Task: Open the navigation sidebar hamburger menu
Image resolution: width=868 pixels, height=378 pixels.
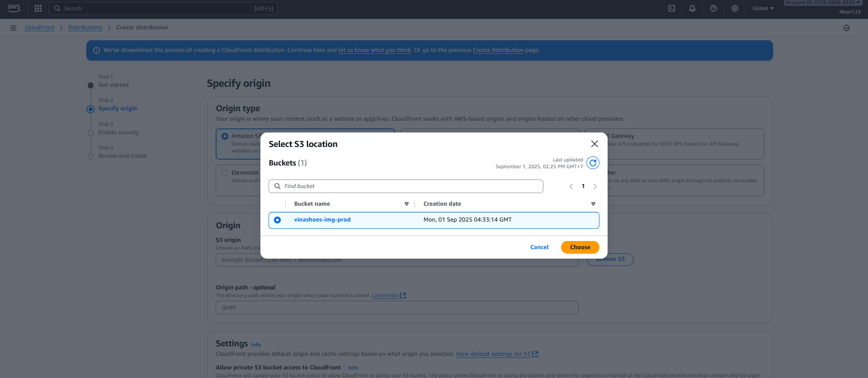Action: 13,28
